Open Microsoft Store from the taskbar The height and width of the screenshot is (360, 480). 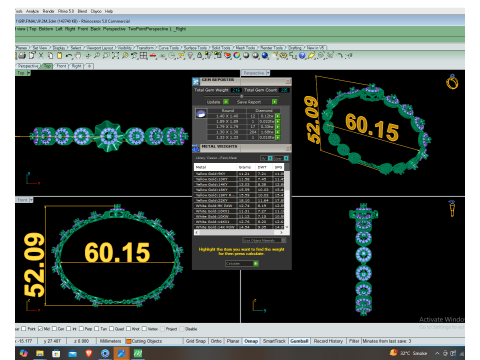tap(56, 353)
